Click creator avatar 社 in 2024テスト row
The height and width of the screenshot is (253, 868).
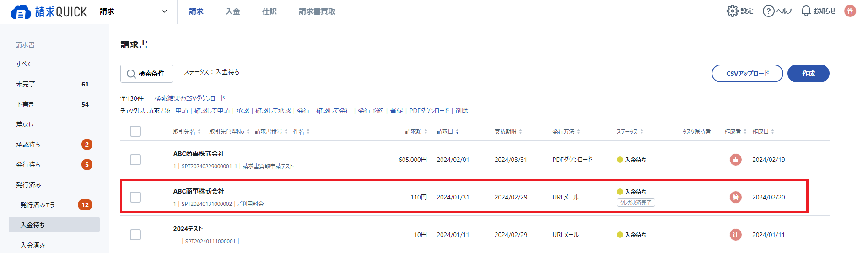(735, 235)
